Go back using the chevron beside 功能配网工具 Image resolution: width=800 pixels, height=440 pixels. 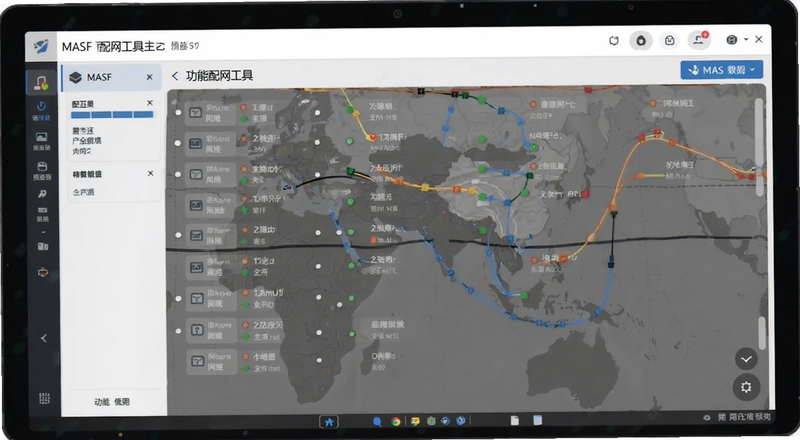(174, 76)
